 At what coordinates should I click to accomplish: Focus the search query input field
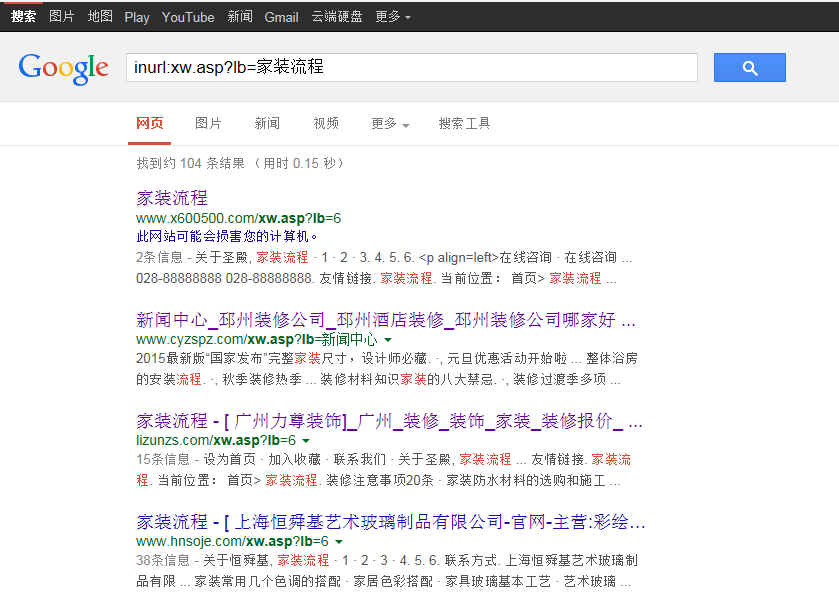411,67
